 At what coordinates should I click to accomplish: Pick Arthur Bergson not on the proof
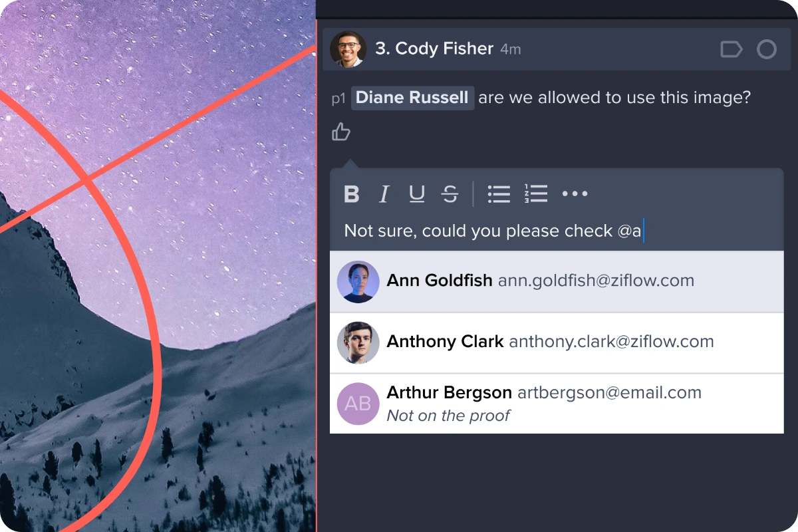click(557, 404)
